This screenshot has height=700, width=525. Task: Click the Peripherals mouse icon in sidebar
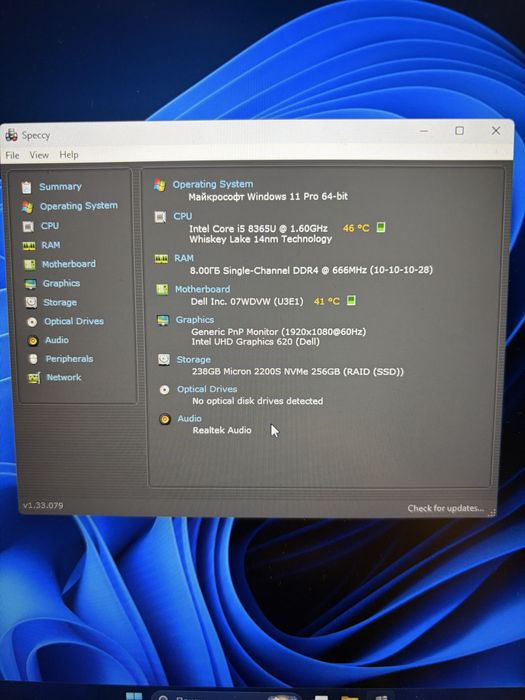(x=33, y=359)
